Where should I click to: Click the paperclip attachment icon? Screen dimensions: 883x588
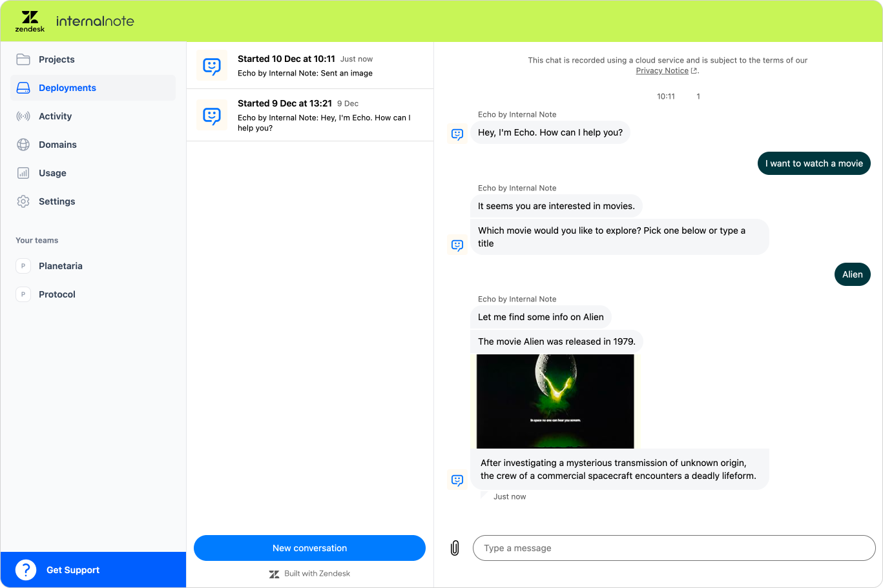tap(455, 547)
